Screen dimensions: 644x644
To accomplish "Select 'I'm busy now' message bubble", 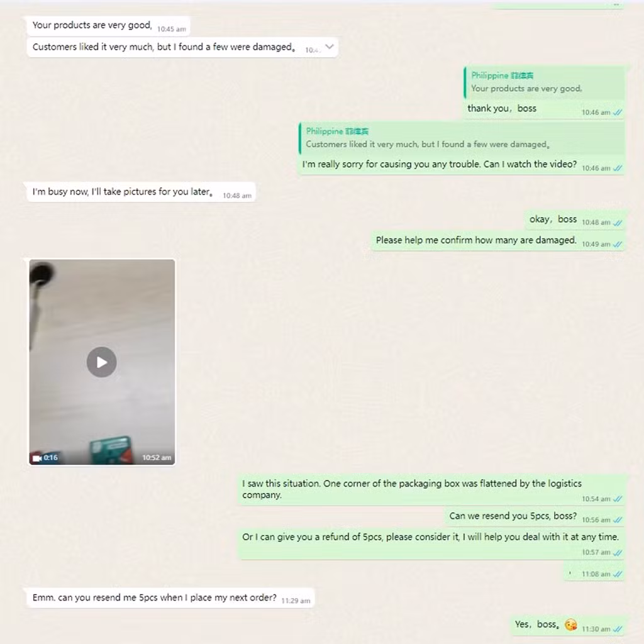I will pyautogui.click(x=141, y=192).
